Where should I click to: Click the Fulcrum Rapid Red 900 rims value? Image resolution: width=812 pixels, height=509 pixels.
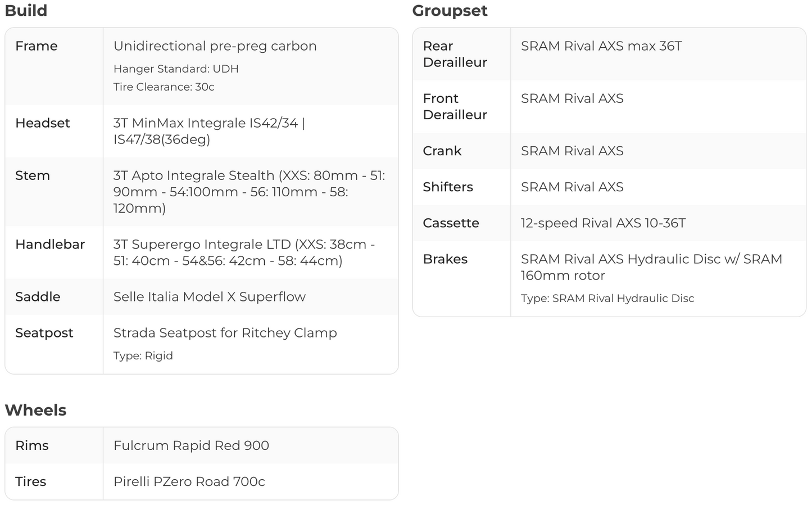191,445
